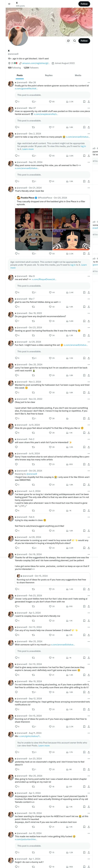Viewport: 98px width, 868px height.
Task: Click the Grok icon beside profile search
Action: [68, 41]
